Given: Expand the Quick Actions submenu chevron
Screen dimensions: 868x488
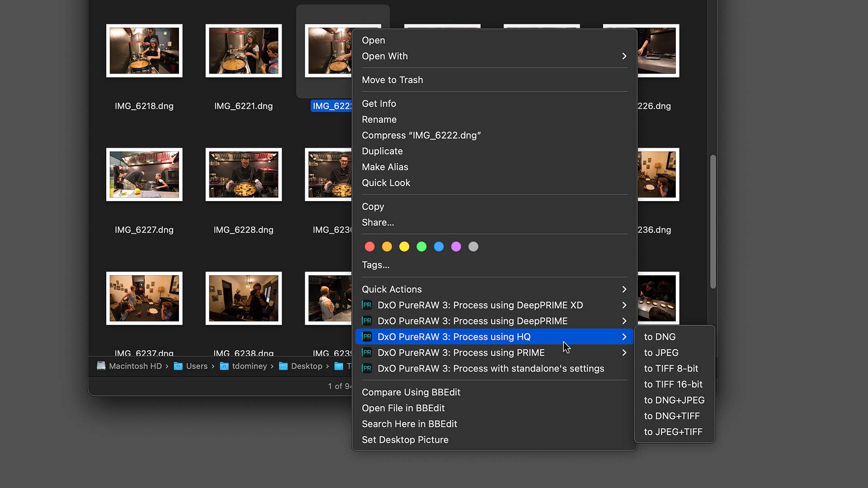Looking at the screenshot, I should pyautogui.click(x=624, y=289).
